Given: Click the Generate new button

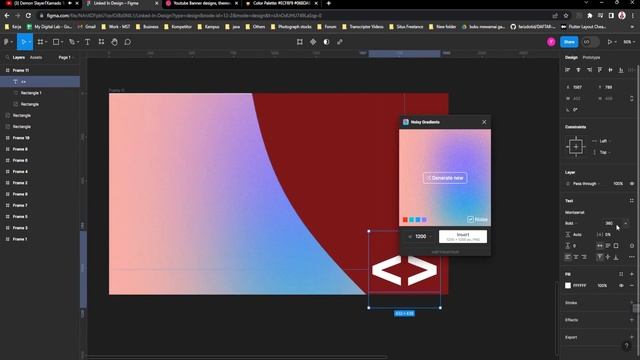Looking at the screenshot, I should coord(445,178).
